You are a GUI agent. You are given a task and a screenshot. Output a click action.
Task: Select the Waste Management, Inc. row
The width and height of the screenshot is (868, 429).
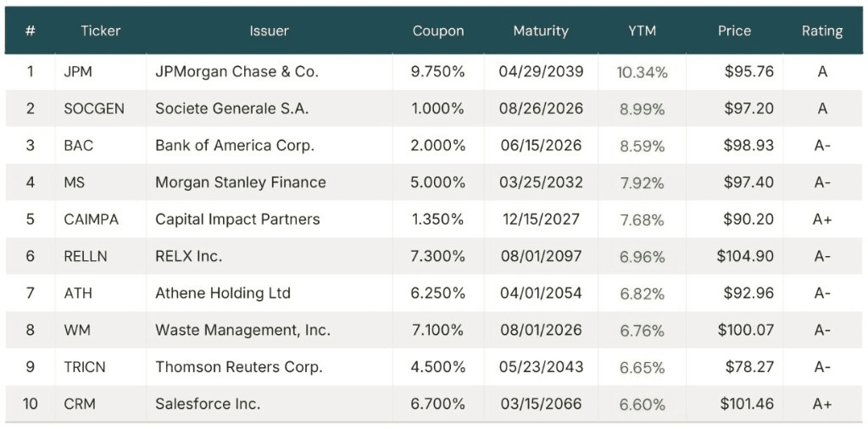(x=243, y=330)
